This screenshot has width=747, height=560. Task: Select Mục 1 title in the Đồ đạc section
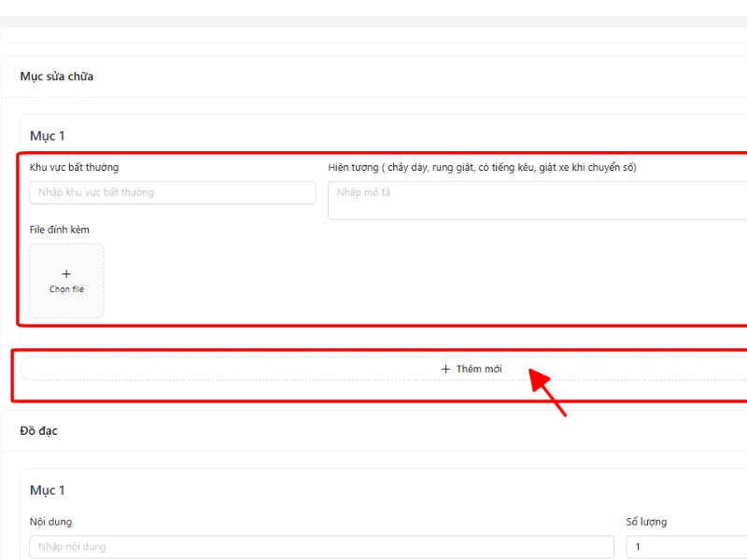(47, 490)
